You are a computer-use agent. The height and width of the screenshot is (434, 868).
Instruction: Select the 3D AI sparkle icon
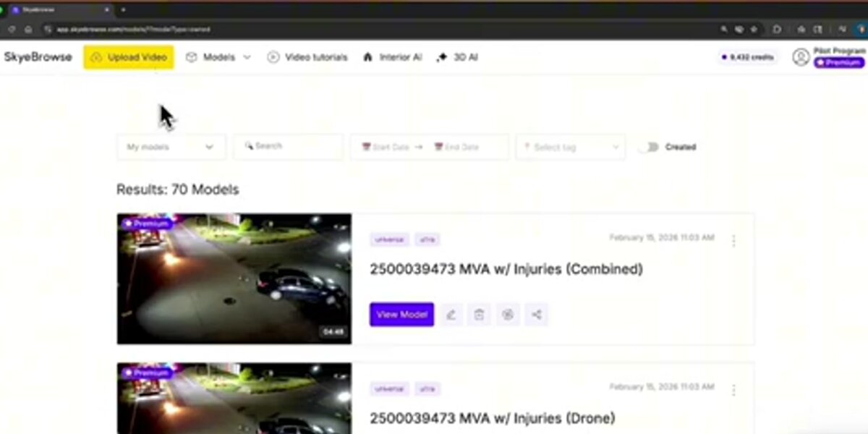[x=441, y=56]
